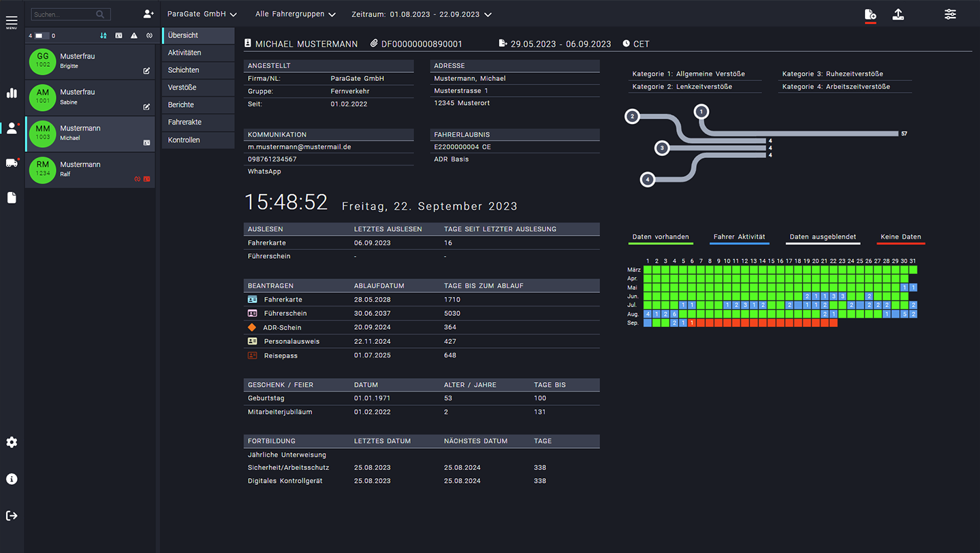Click the add driver icon
This screenshot has height=553, width=980.
pyautogui.click(x=148, y=14)
